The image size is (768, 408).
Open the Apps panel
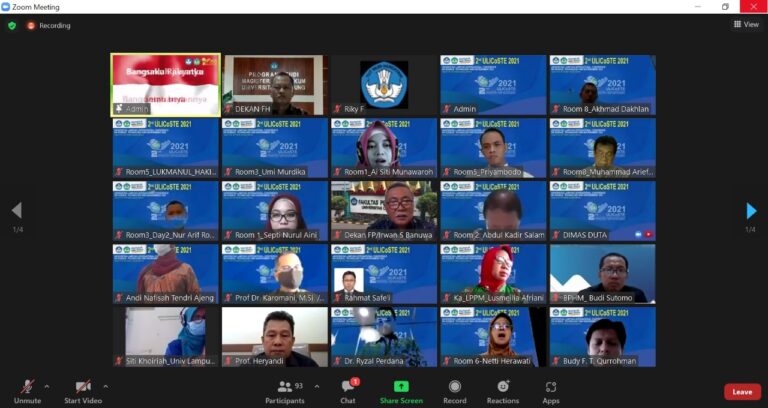[551, 387]
